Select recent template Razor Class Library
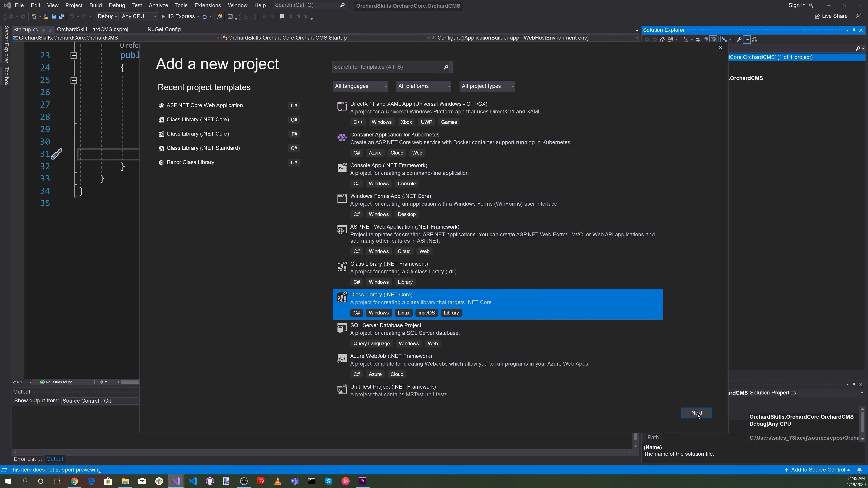Viewport: 868px width, 488px height. tap(229, 162)
